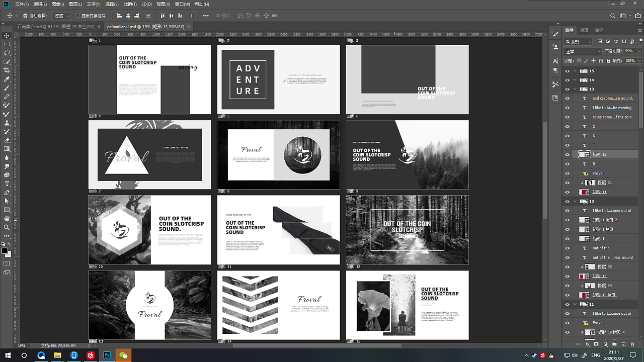644x362 pixels.
Task: Collapse the 画板 13 artboard group
Action: pos(575,89)
